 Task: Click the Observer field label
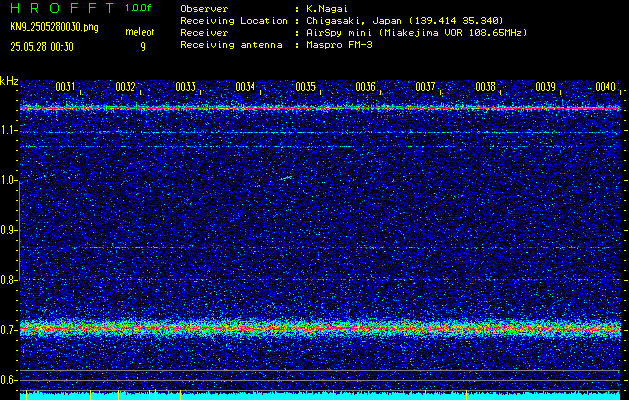pos(204,9)
